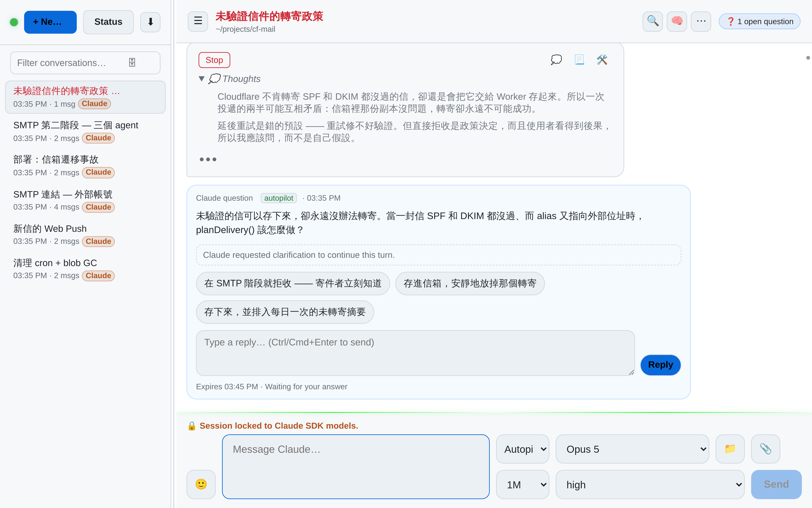Click the blue Reply button

click(x=660, y=365)
